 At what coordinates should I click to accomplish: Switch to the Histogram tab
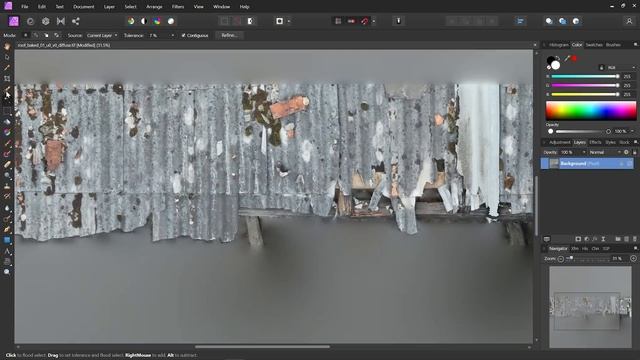point(558,45)
